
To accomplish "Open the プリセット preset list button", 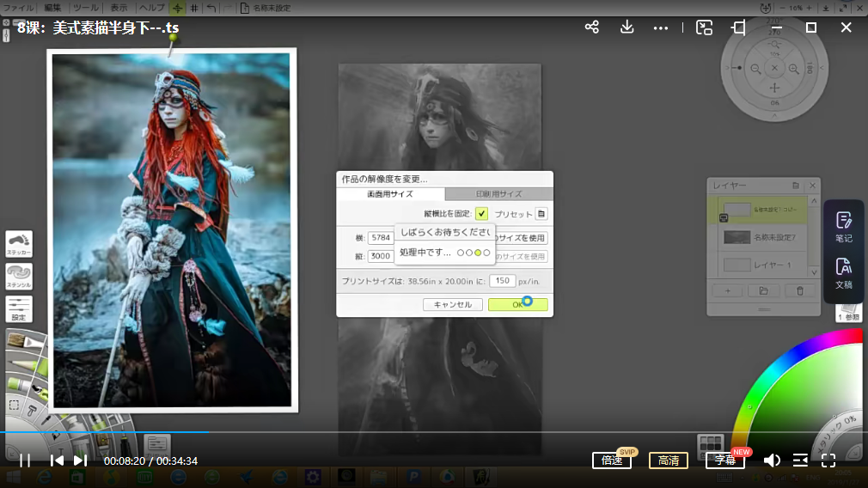I will click(x=541, y=214).
